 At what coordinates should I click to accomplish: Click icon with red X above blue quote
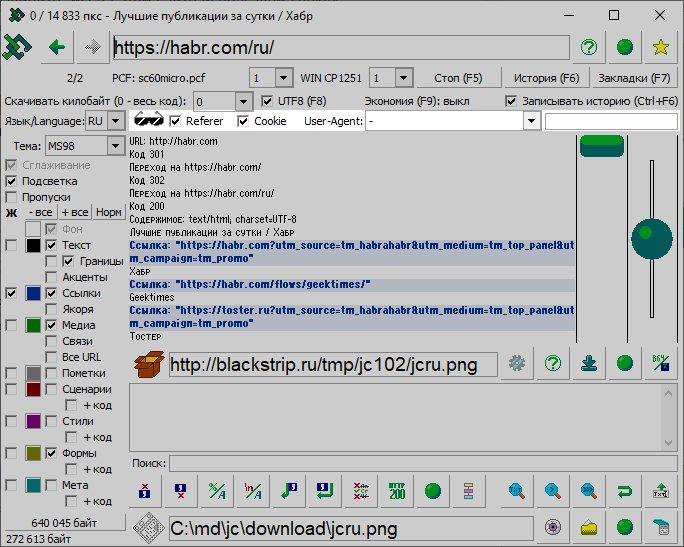coord(145,491)
